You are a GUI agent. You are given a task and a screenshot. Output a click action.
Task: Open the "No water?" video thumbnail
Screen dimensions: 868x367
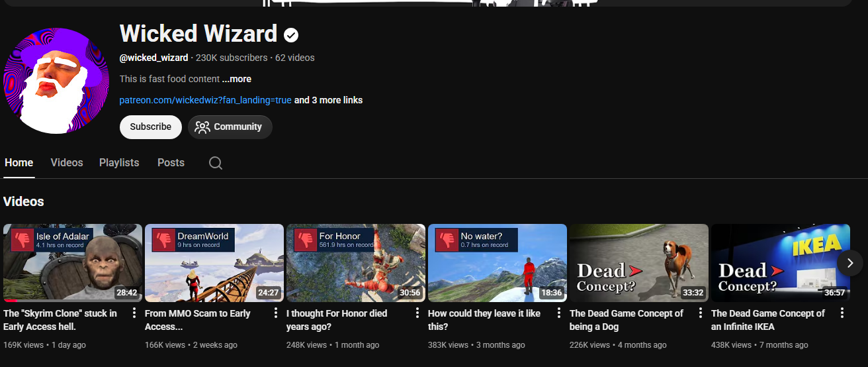tap(498, 263)
